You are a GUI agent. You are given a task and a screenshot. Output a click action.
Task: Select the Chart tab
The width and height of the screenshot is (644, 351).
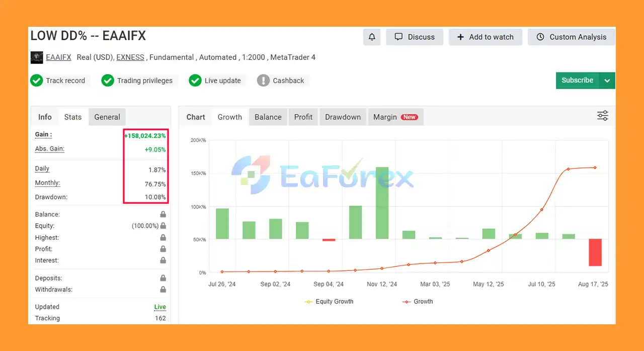[196, 117]
